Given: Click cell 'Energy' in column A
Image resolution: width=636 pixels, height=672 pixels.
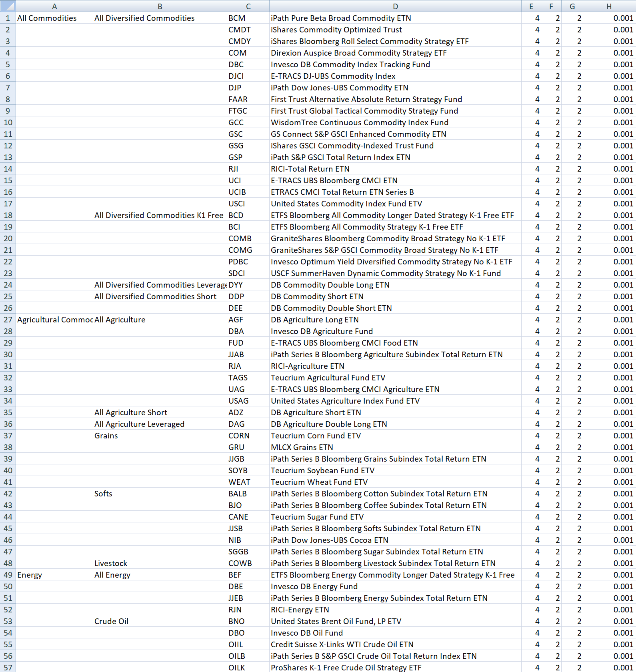Looking at the screenshot, I should [54, 575].
